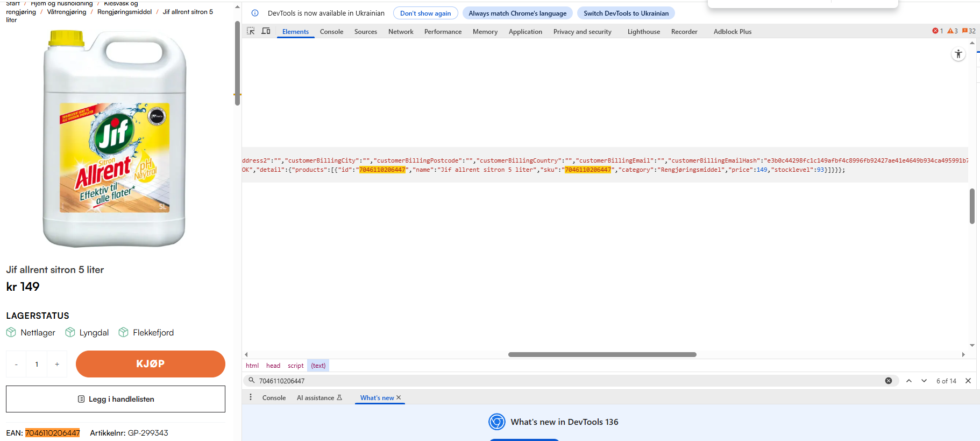Click the horizontal scrollbar thumb in Elements
This screenshot has height=441, width=980.
tap(602, 354)
